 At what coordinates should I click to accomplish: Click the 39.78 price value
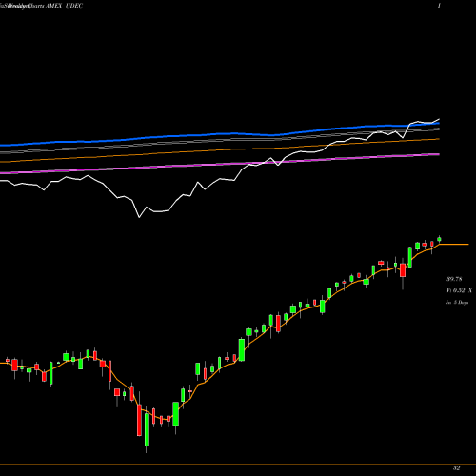(454, 279)
